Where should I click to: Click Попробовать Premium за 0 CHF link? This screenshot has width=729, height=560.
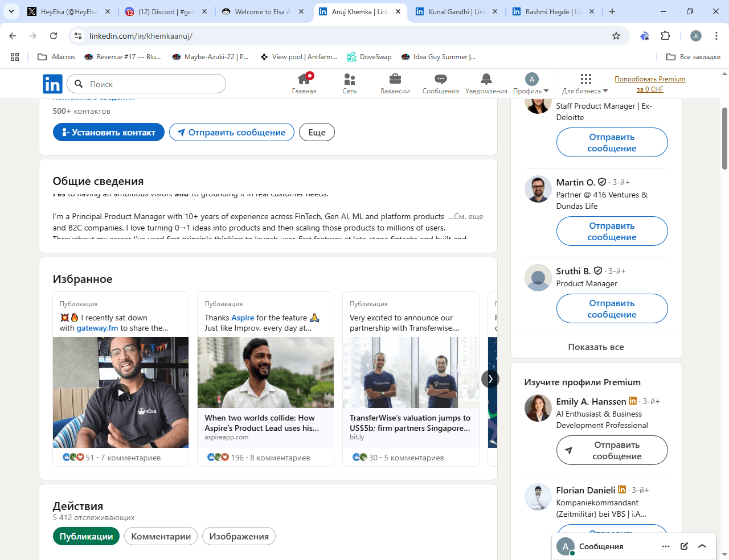coord(650,84)
